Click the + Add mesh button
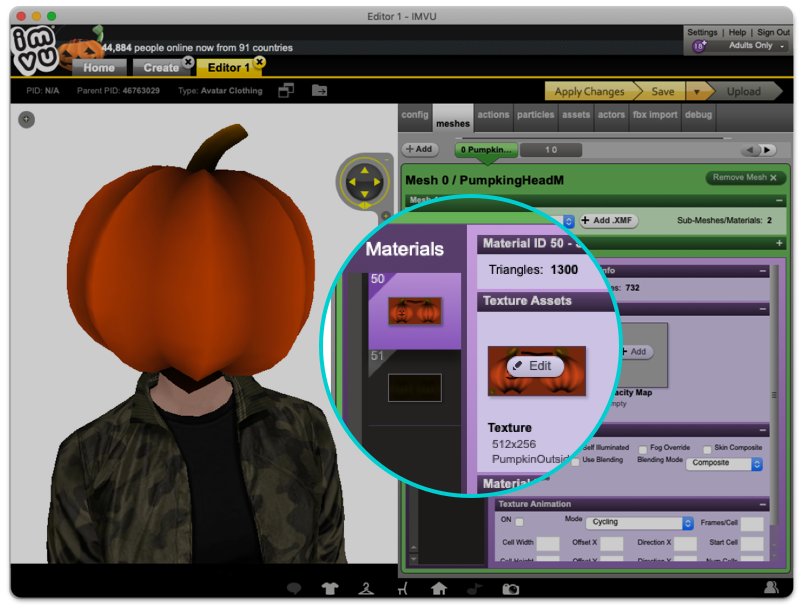Viewport: 801px width, 607px height. click(419, 149)
